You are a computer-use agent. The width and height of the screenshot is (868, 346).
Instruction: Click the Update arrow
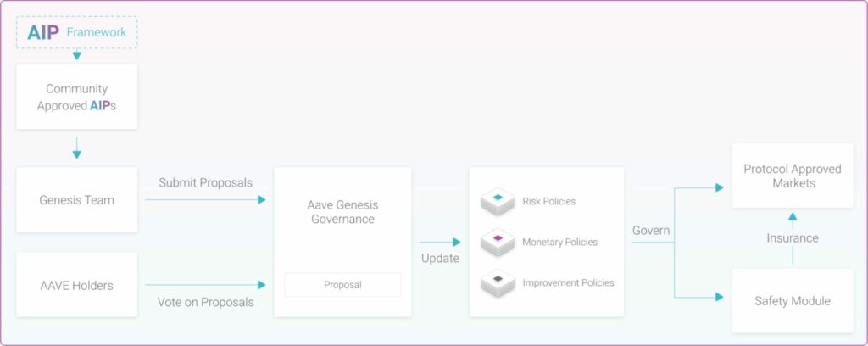(x=441, y=242)
